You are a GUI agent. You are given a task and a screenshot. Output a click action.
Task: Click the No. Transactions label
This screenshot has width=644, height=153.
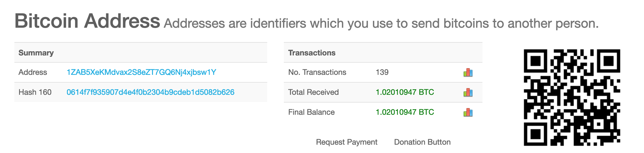pos(317,72)
